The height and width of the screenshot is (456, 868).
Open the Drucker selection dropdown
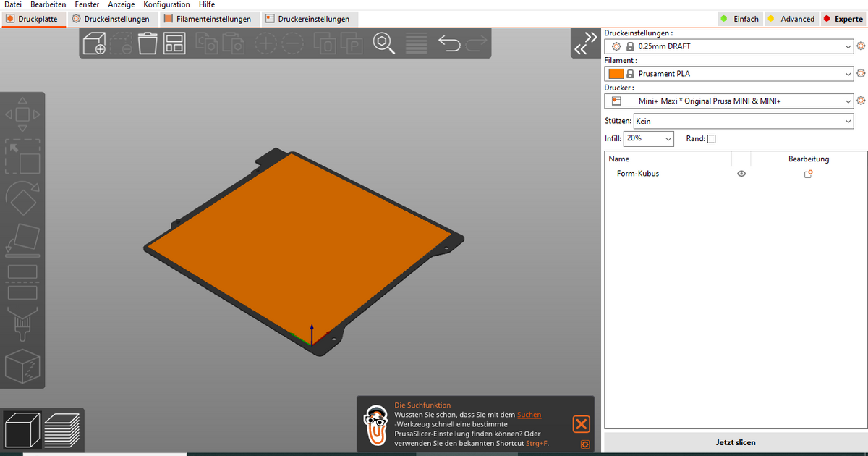729,101
